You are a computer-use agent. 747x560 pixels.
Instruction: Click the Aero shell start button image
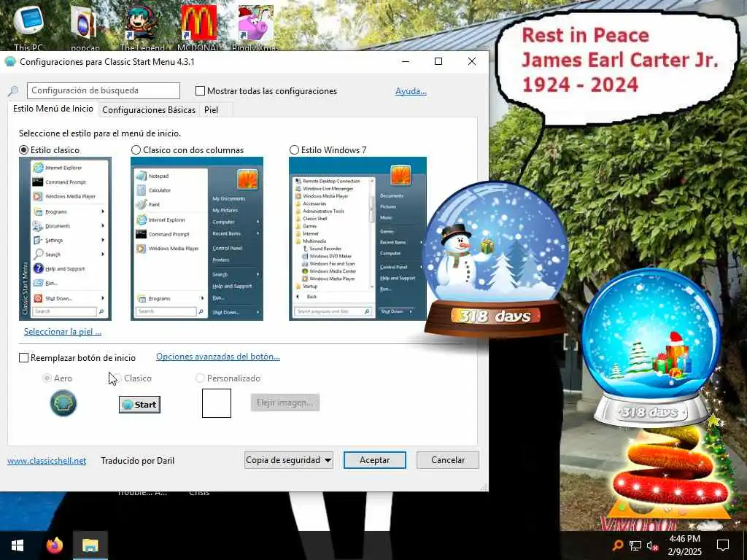(x=63, y=402)
